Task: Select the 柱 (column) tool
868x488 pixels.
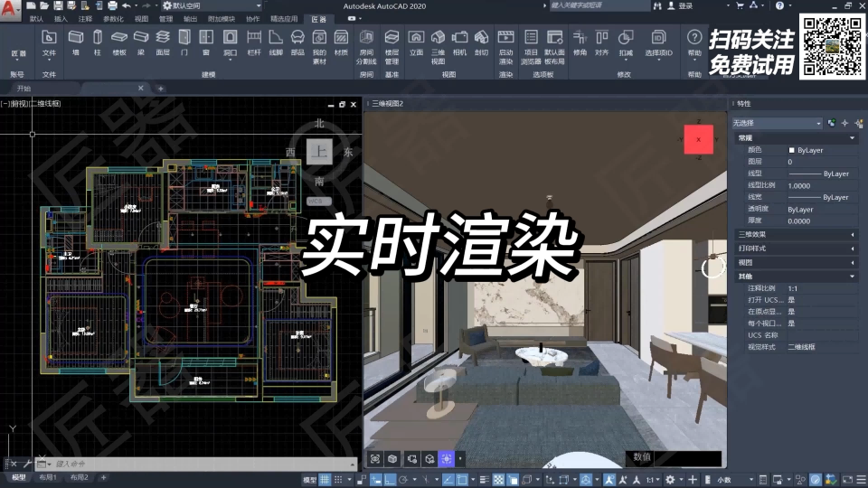Action: [98, 43]
